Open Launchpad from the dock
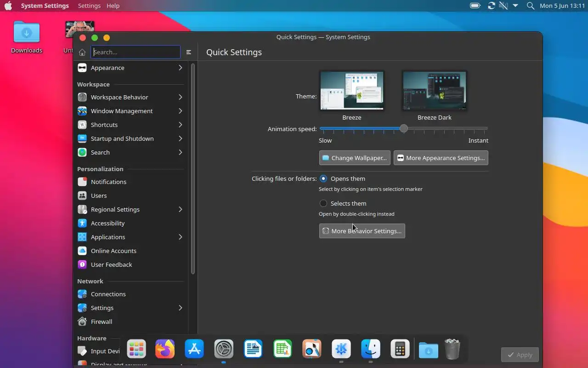This screenshot has width=588, height=368. coord(136,349)
